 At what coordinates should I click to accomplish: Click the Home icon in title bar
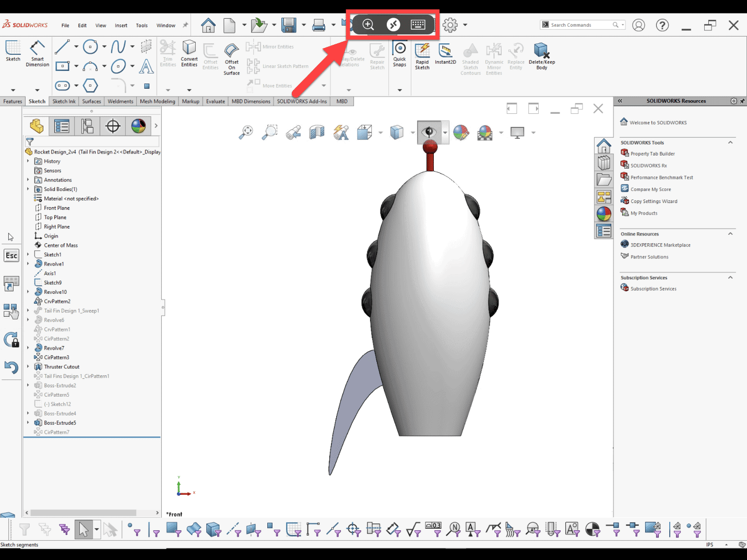point(208,25)
